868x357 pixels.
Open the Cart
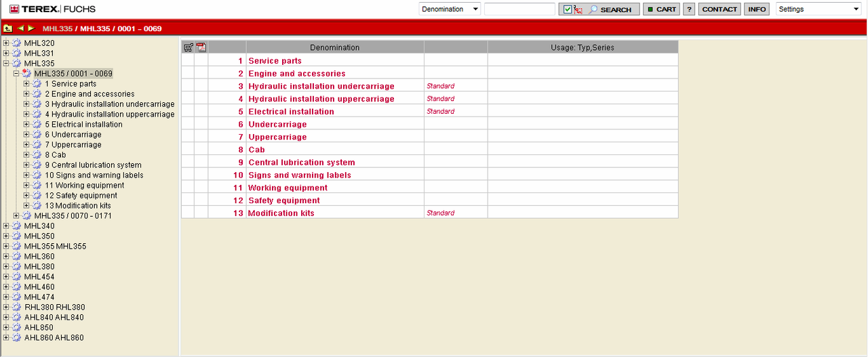(x=661, y=9)
